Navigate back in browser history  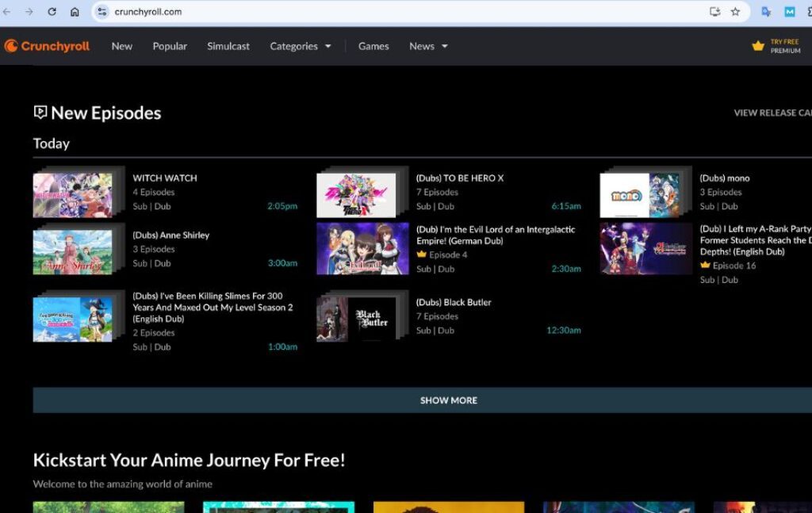coord(7,12)
